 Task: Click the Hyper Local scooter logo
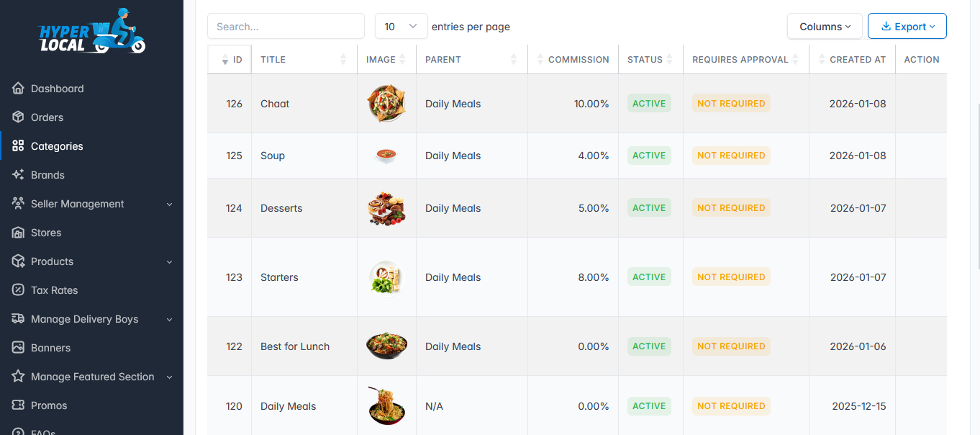pyautogui.click(x=91, y=31)
